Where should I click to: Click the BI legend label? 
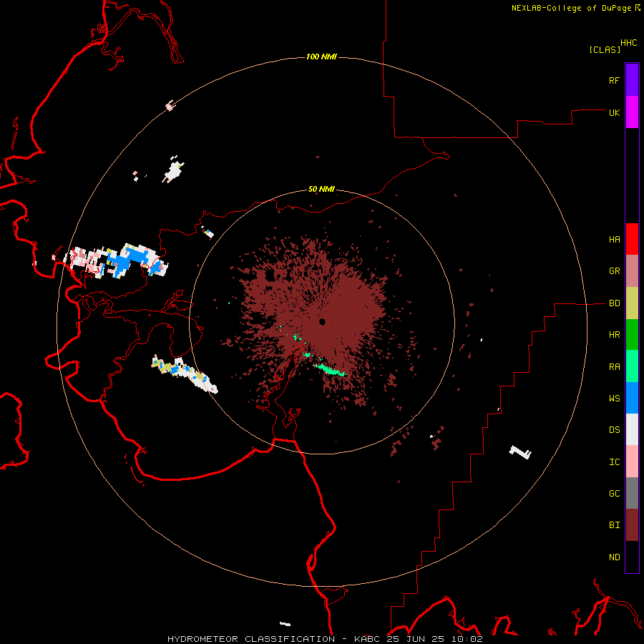click(614, 525)
